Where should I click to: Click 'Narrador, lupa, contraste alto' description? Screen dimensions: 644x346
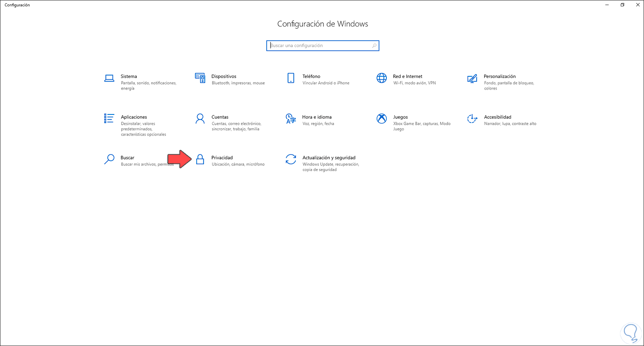click(x=510, y=124)
